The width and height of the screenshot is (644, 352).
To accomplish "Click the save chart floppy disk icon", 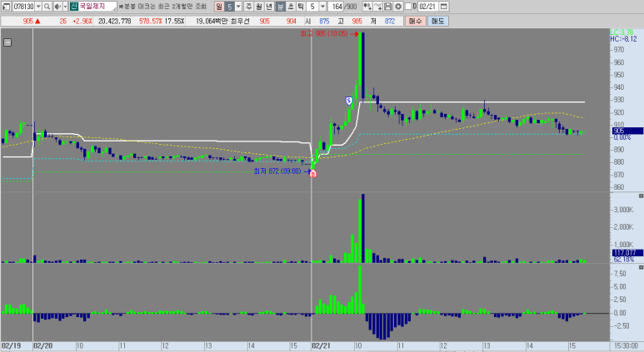I will coord(387,7).
